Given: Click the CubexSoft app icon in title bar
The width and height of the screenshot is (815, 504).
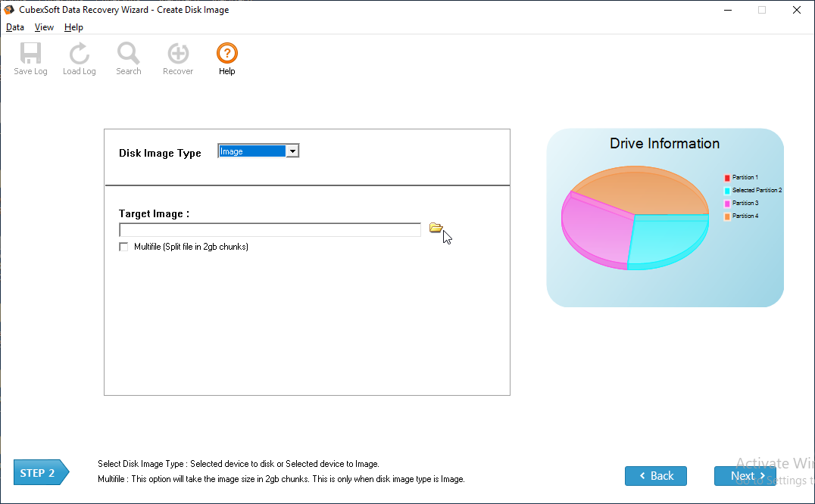Looking at the screenshot, I should pyautogui.click(x=9, y=10).
